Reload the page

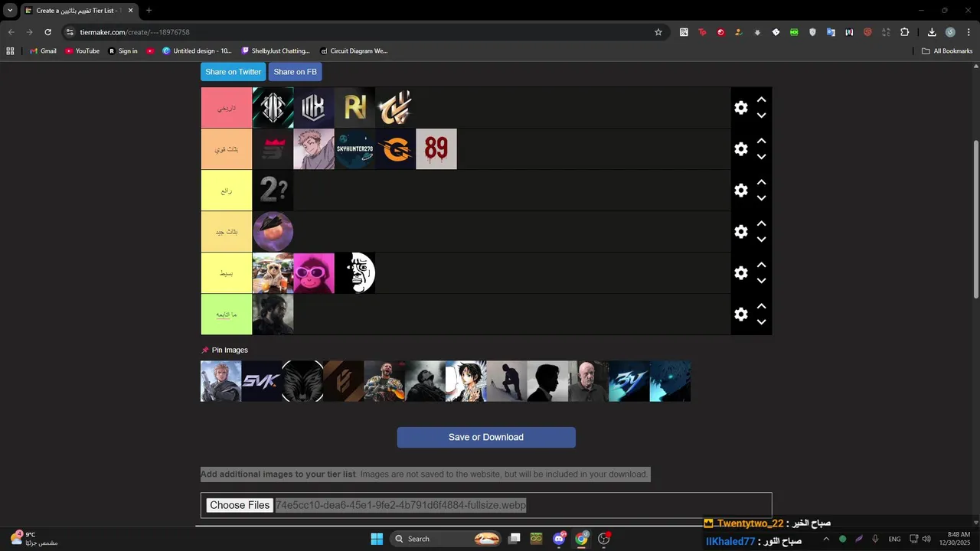coord(47,32)
